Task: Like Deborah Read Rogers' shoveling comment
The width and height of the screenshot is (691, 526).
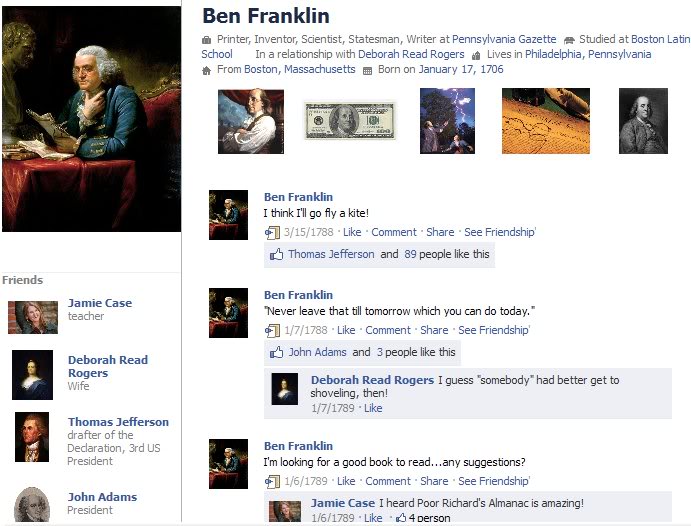Action: point(373,408)
